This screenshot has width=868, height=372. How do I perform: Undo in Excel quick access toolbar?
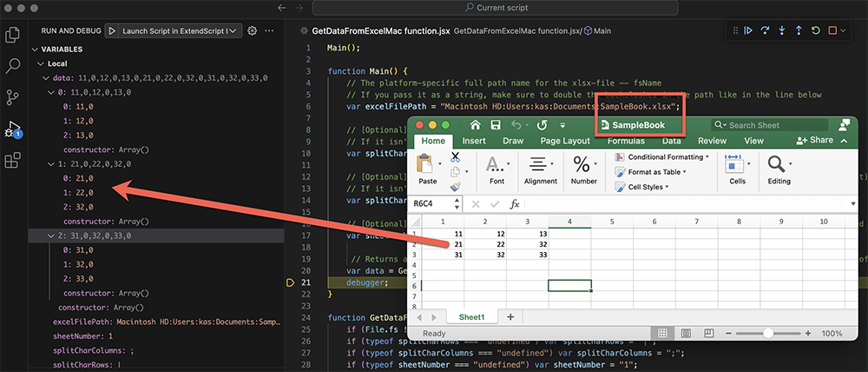[x=516, y=125]
